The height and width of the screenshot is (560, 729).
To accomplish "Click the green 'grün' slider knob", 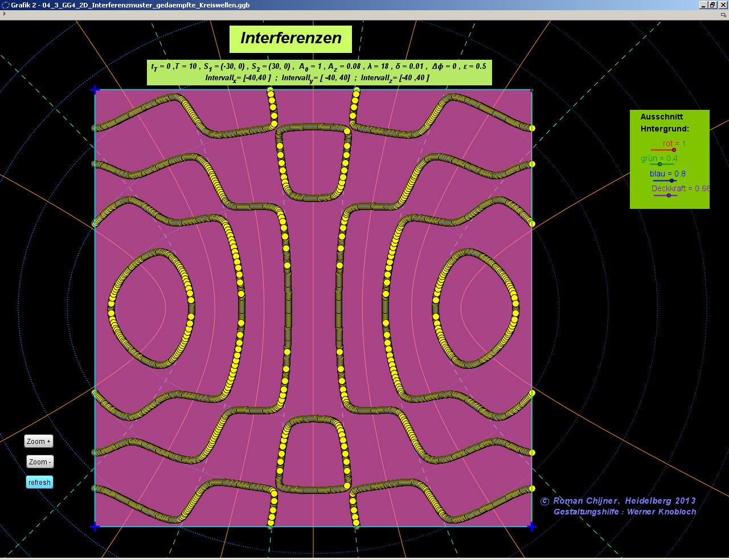I will click(x=660, y=164).
